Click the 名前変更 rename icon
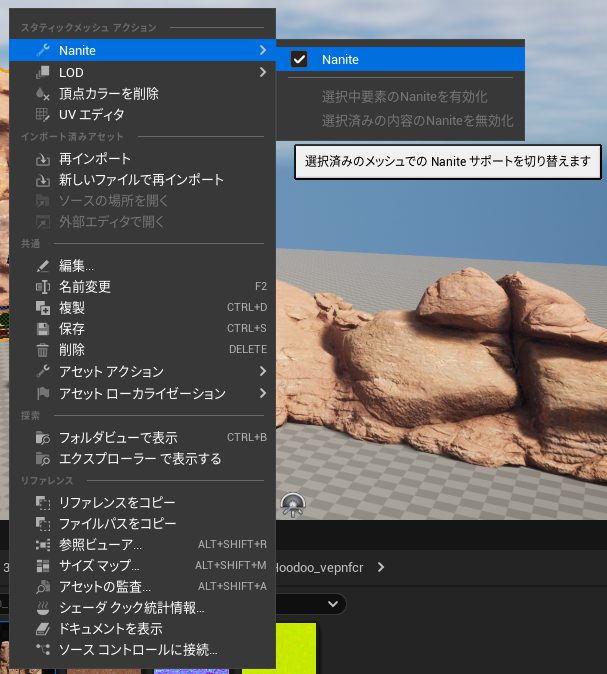 (x=42, y=287)
